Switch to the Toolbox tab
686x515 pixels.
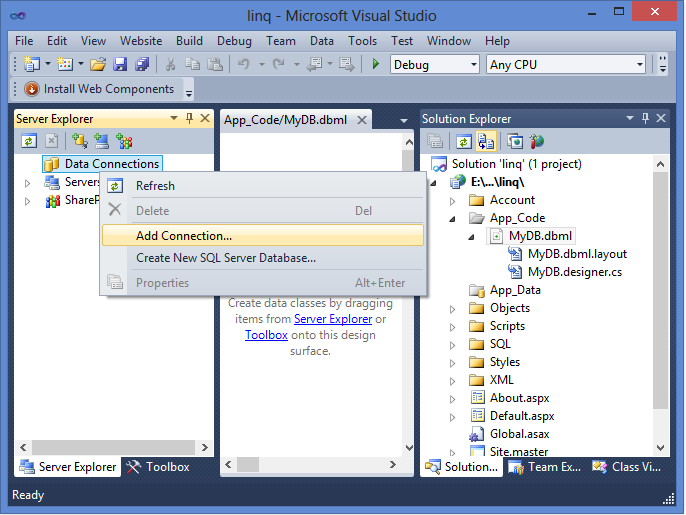click(158, 467)
